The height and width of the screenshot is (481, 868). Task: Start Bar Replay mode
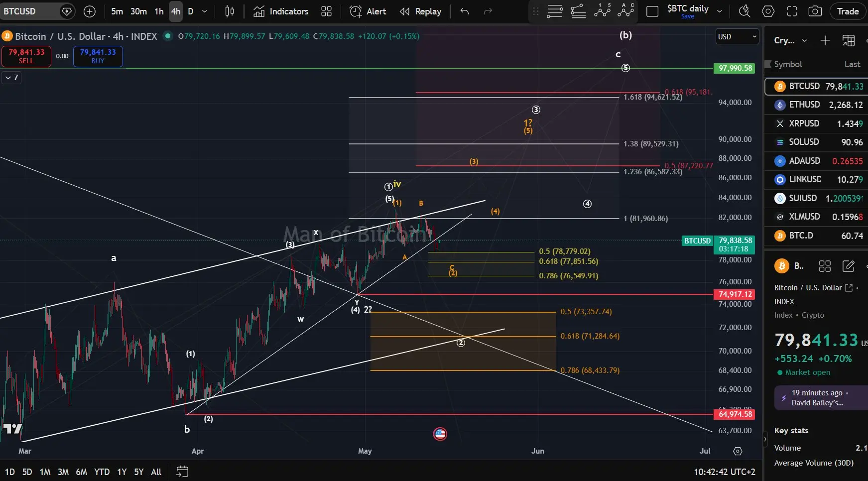coord(420,11)
